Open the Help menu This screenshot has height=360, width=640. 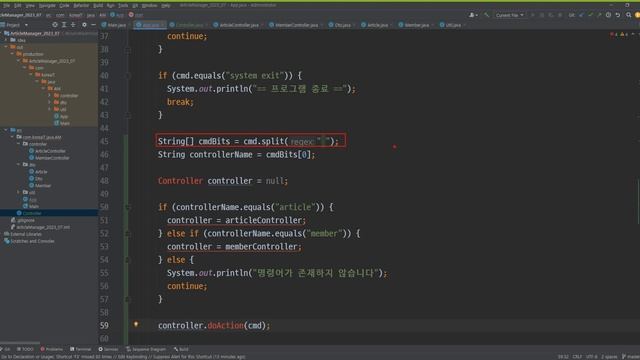(166, 5)
